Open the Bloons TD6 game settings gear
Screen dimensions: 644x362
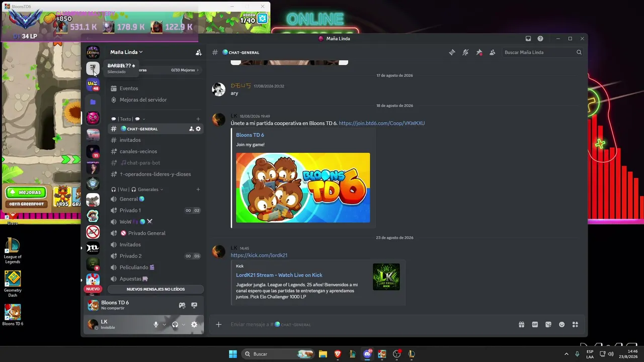pyautogui.click(x=263, y=19)
